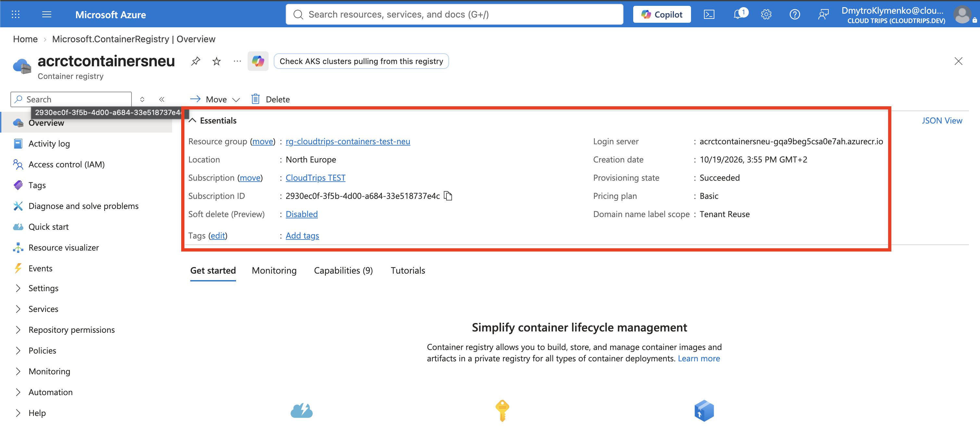Select the Get started tab
Viewport: 980px width, 427px height.
click(x=213, y=271)
